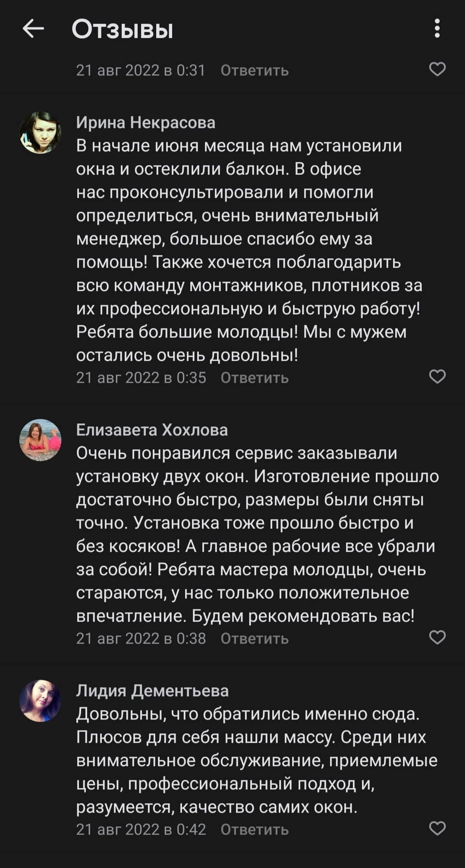This screenshot has height=868, width=465.
Task: Tap the Отзывы page title
Action: [x=122, y=29]
